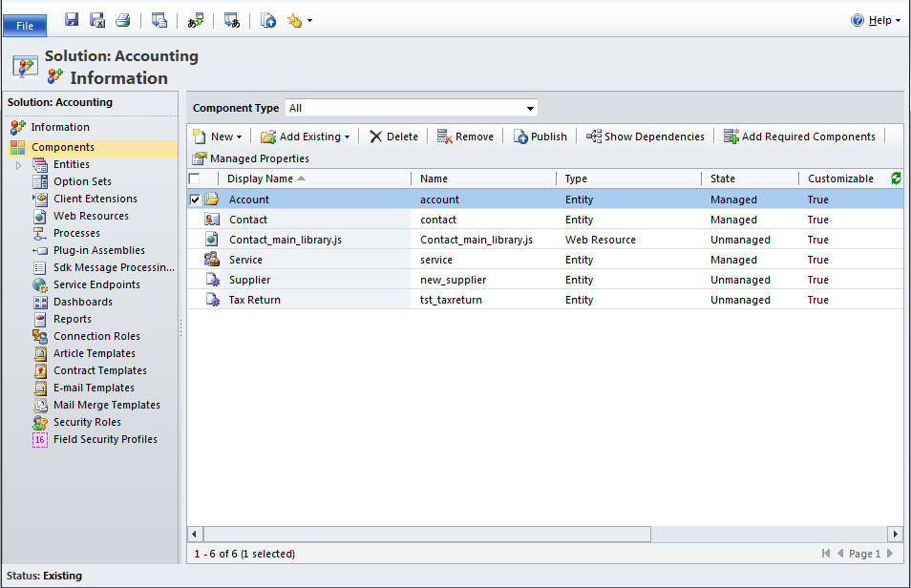Click the Publish button
The width and height of the screenshot is (911, 588).
(x=540, y=136)
